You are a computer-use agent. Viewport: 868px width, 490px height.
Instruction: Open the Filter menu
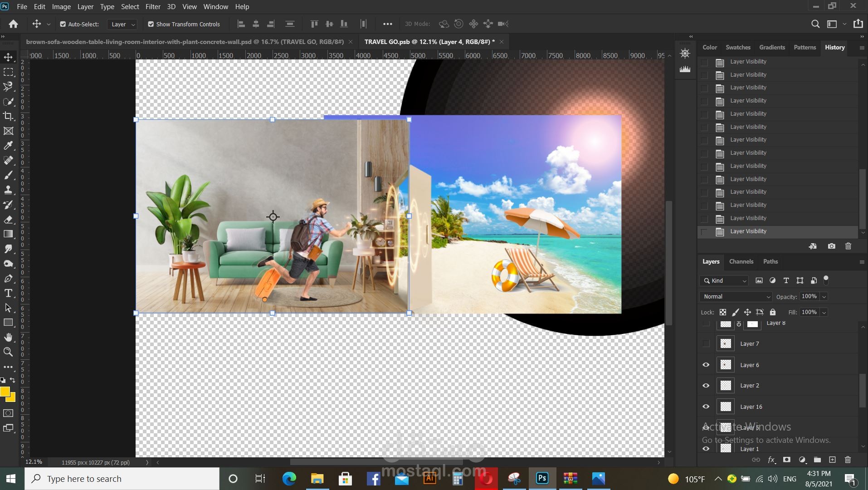click(x=152, y=7)
